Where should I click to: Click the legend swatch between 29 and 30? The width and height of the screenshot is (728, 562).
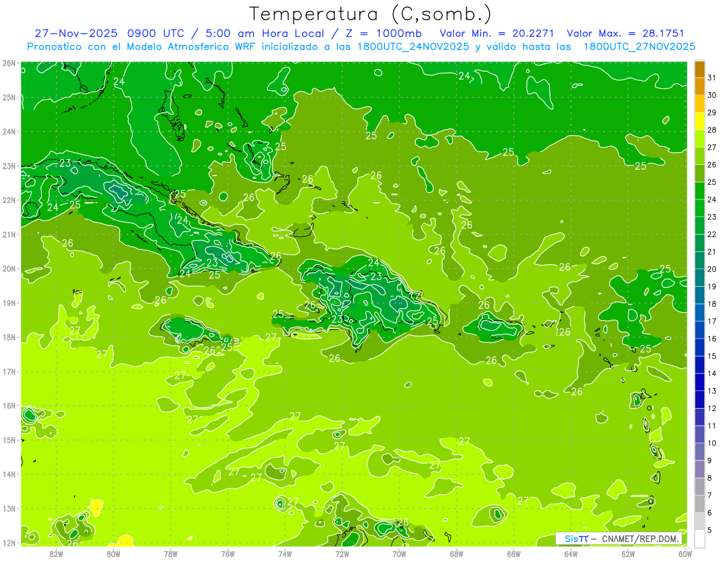tap(699, 104)
